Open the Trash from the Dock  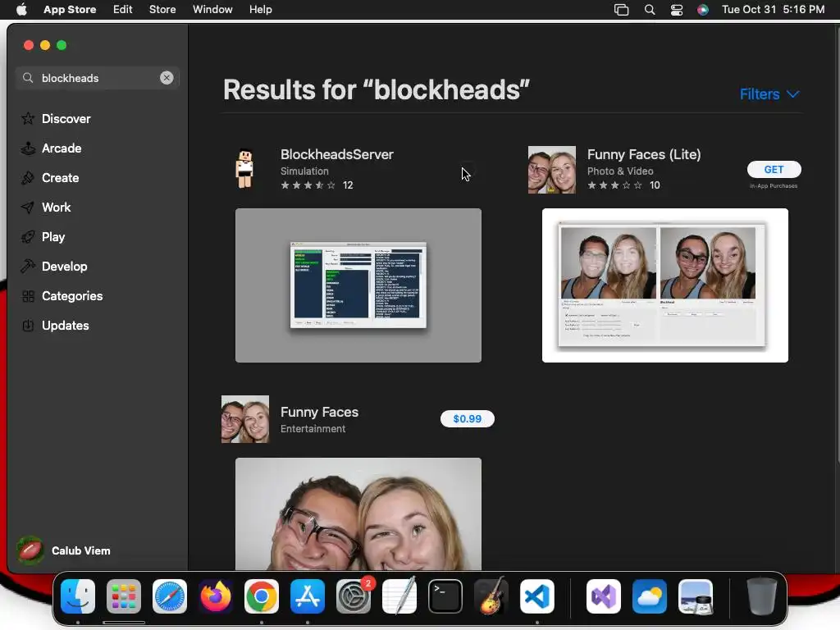coord(762,596)
